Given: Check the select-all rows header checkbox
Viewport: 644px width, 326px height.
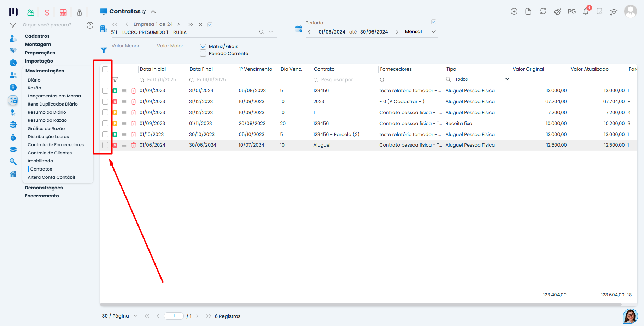Looking at the screenshot, I should tap(105, 69).
